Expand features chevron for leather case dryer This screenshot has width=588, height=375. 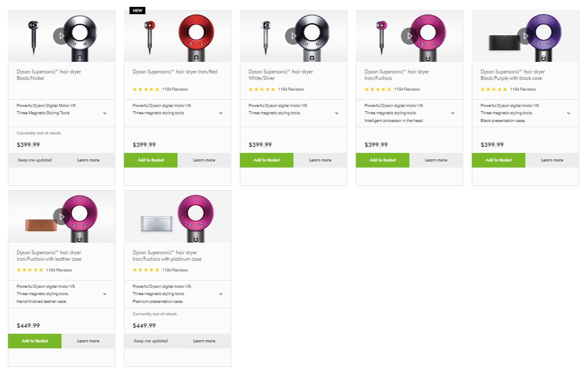[x=105, y=294]
